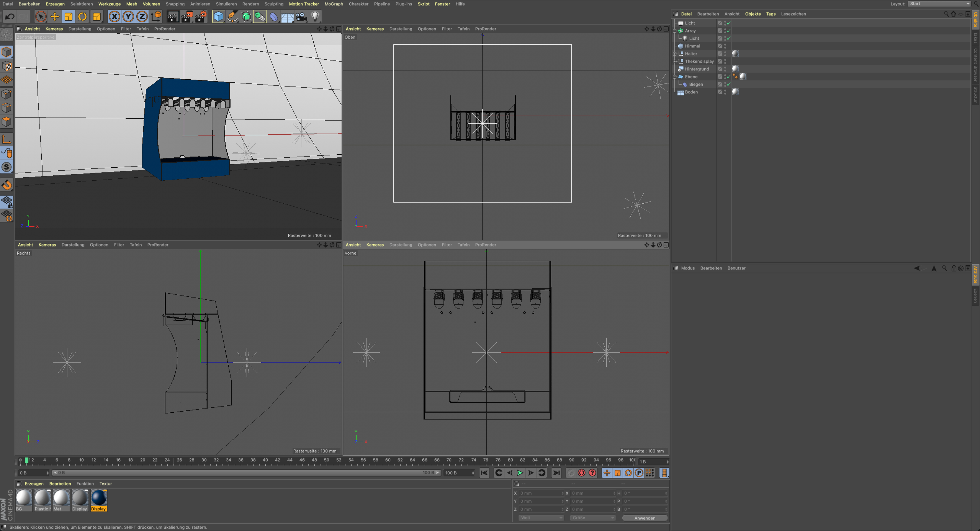Open the MoGraph menu
Viewport: 980px width, 531px height.
click(x=333, y=4)
